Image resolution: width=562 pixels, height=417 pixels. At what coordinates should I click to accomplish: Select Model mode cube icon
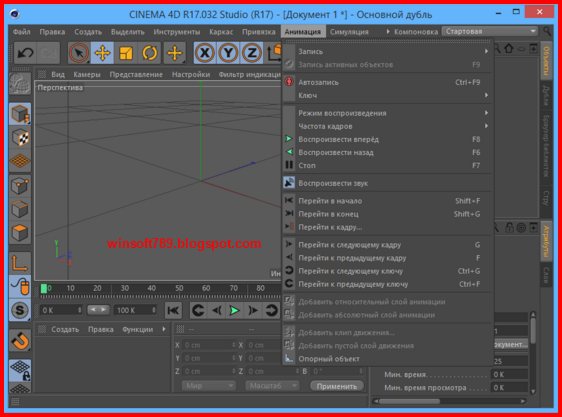[x=20, y=114]
